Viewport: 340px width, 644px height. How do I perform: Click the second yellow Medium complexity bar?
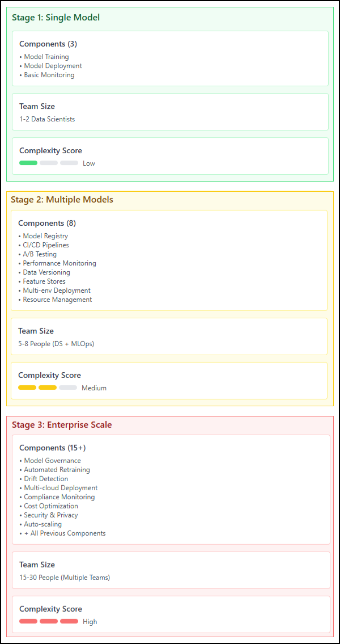(48, 388)
